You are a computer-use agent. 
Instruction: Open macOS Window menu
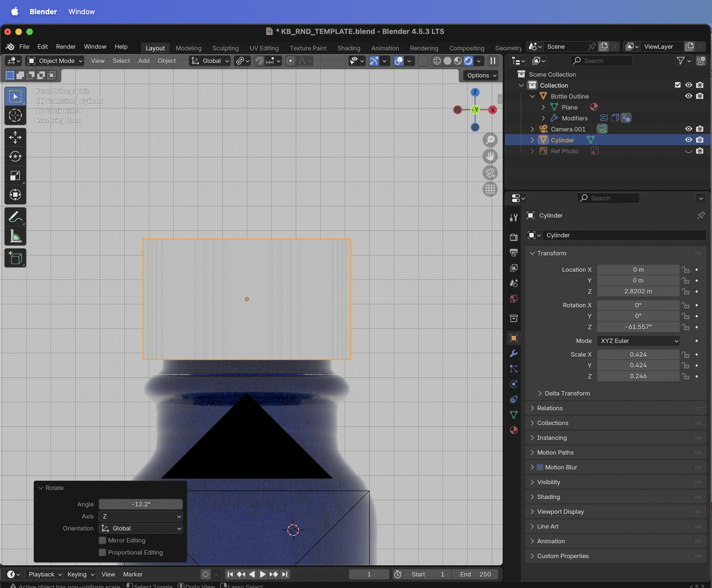tap(82, 12)
